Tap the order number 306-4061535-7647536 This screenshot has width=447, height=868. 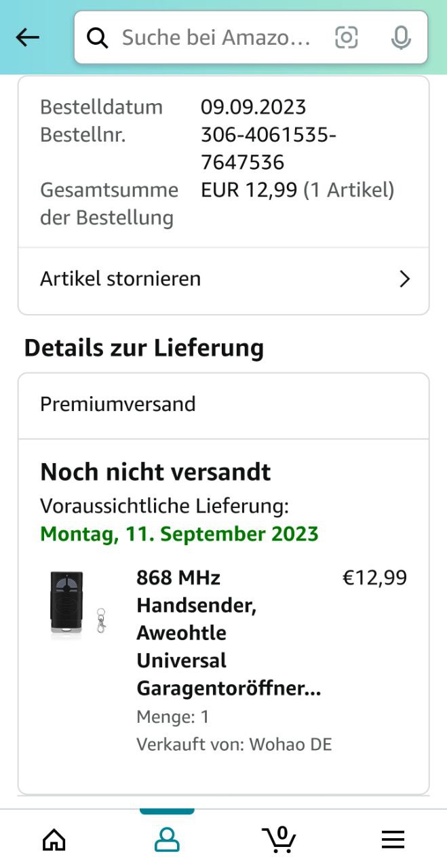point(268,149)
